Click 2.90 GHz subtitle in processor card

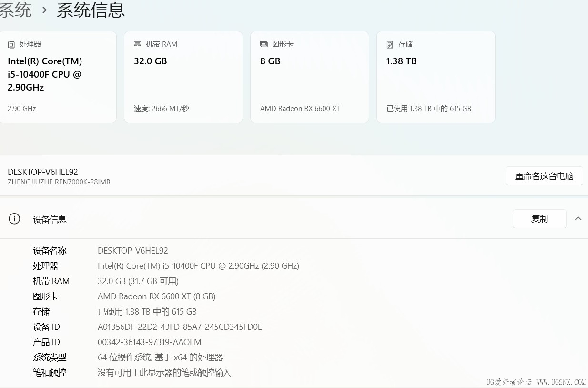coord(22,109)
